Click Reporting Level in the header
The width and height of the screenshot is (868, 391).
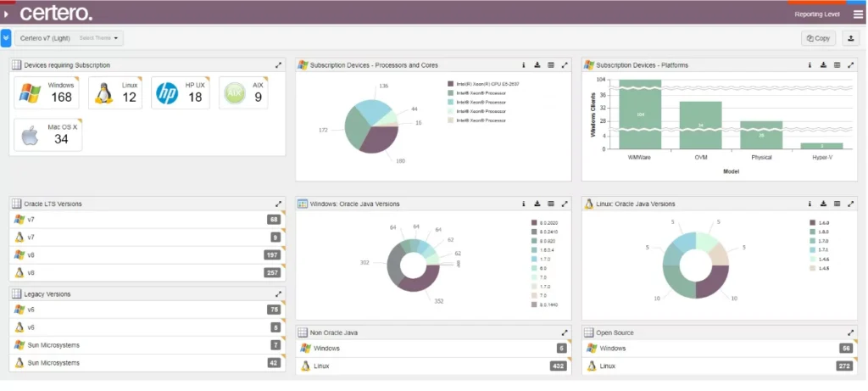tap(817, 14)
